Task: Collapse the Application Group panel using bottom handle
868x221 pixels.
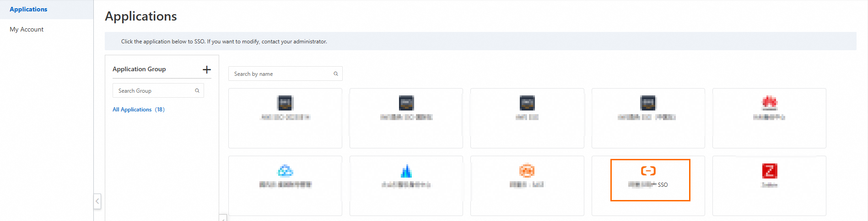Action: point(223,218)
